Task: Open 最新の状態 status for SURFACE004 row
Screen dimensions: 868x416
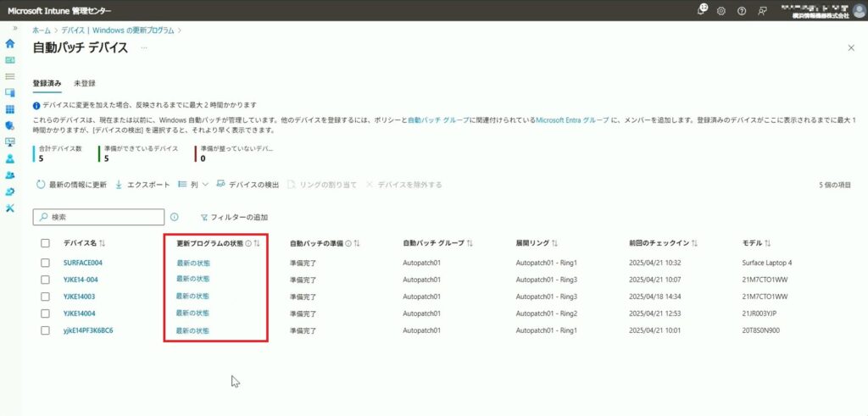Action: (x=192, y=263)
